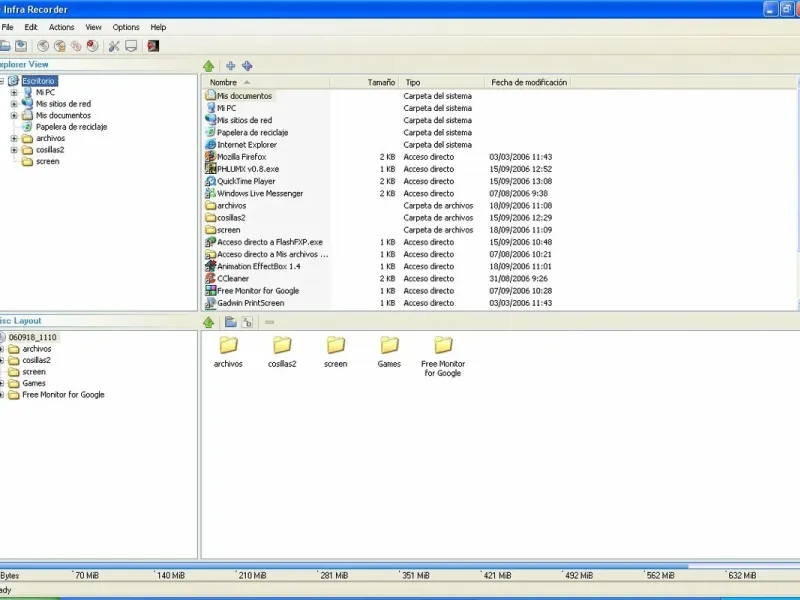Screen dimensions: 800x600
Task: Expand cosillas2 node in explorer tree
Action: coord(14,150)
